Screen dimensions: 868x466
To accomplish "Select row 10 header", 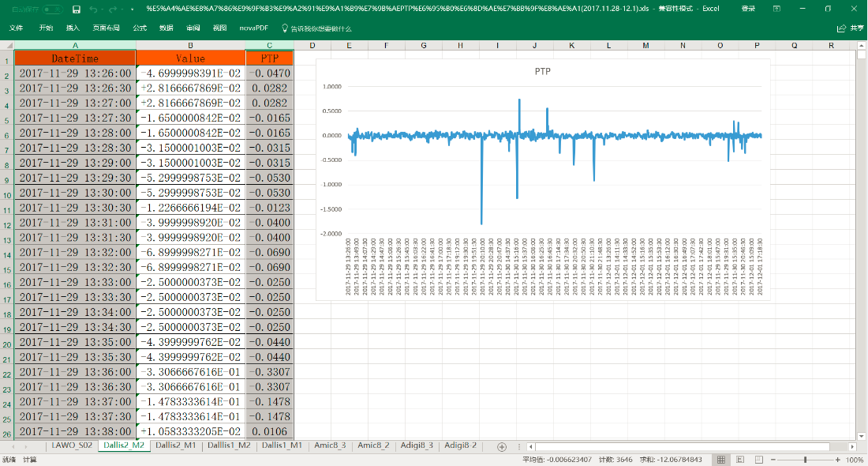I will 7,194.
